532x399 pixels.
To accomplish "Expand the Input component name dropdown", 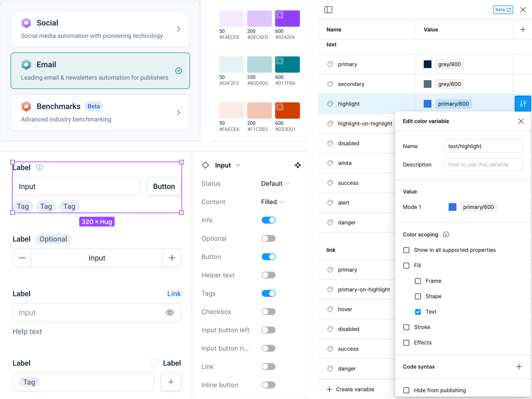I will pyautogui.click(x=238, y=165).
